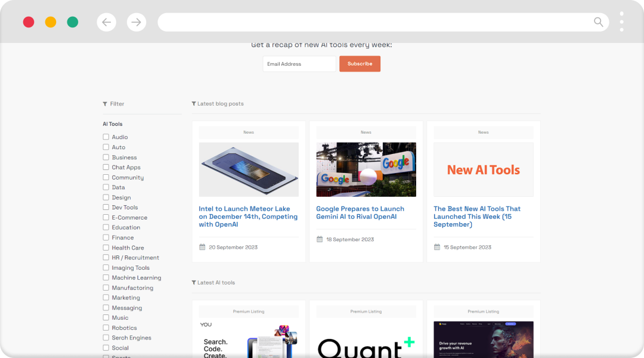644x358 pixels.
Task: Check the Music category checkbox
Action: coord(106,317)
